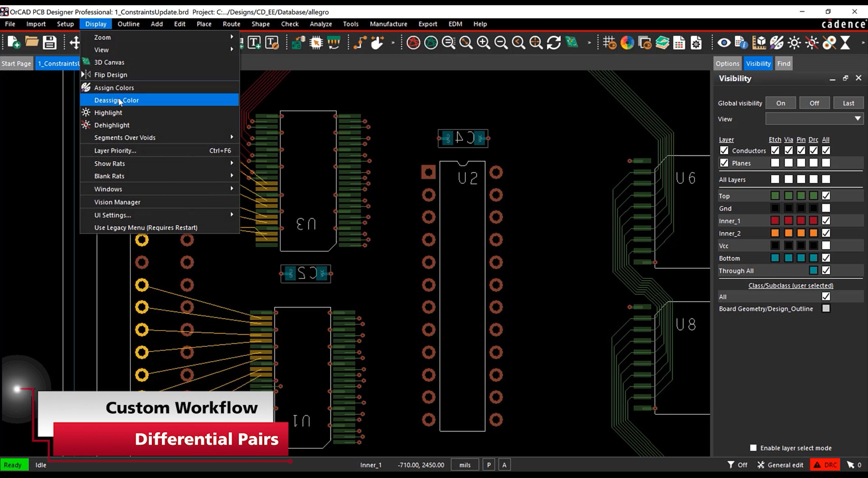
Task: Click the Add Text toolbar icon
Action: click(x=254, y=43)
